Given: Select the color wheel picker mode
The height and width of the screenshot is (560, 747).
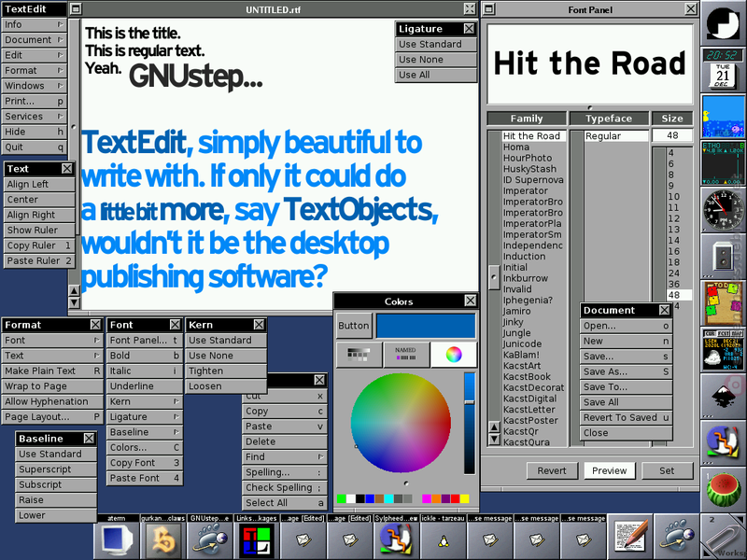Looking at the screenshot, I should coord(453,355).
